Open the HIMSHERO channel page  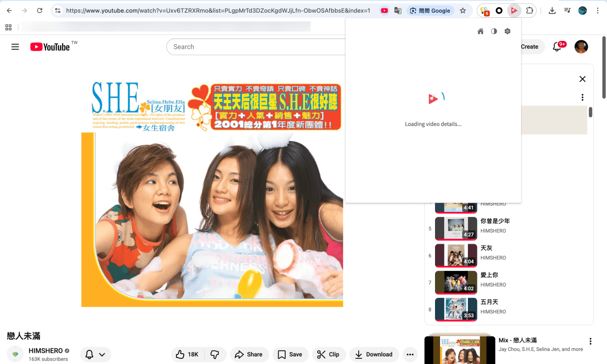46,350
